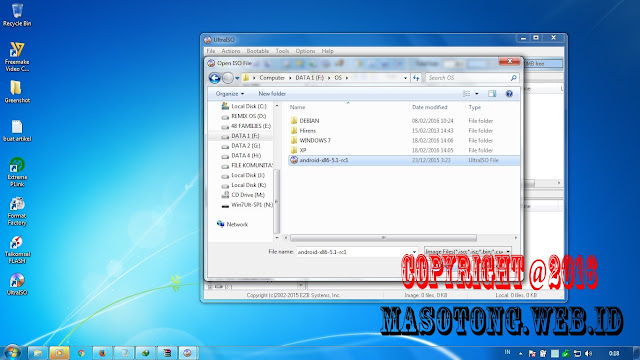Click the Search OS input field
The width and height of the screenshot is (640, 360).
click(x=467, y=78)
